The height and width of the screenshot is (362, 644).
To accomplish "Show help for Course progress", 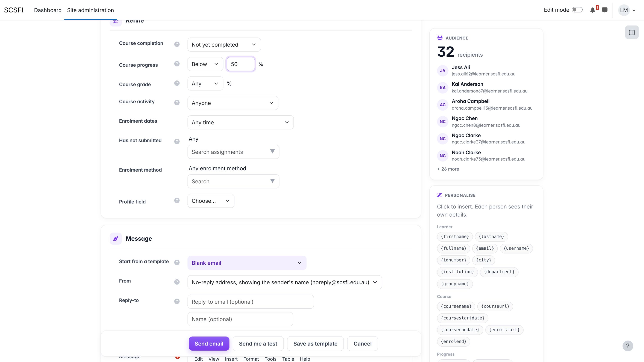I will (x=177, y=64).
